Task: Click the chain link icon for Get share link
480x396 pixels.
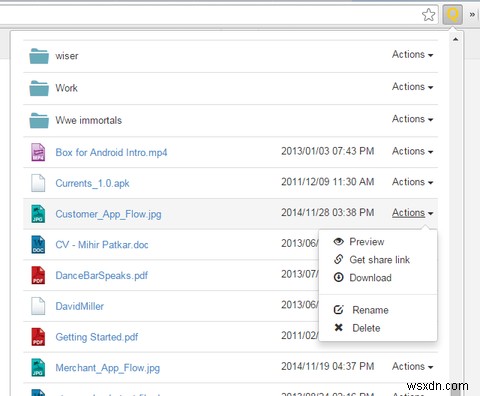Action: click(339, 259)
